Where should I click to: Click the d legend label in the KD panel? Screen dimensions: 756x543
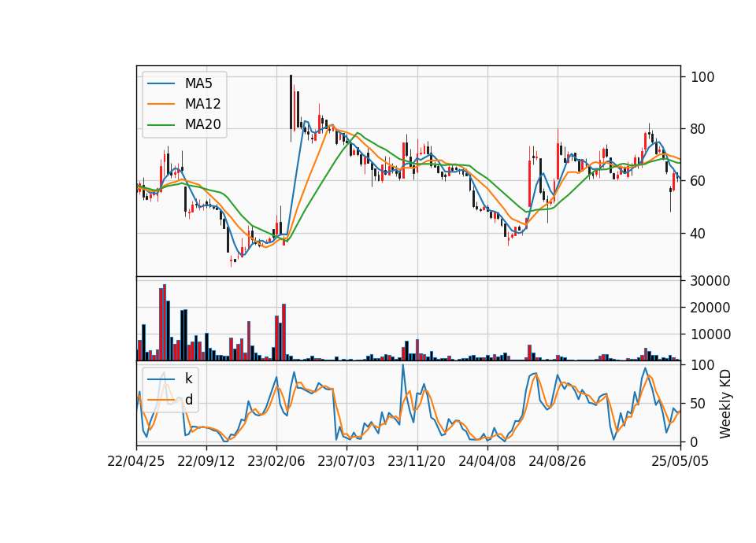point(188,400)
